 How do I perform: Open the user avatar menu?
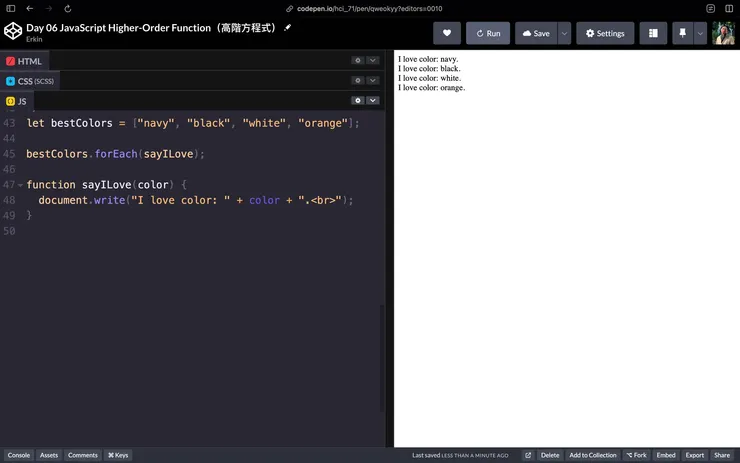tap(723, 33)
